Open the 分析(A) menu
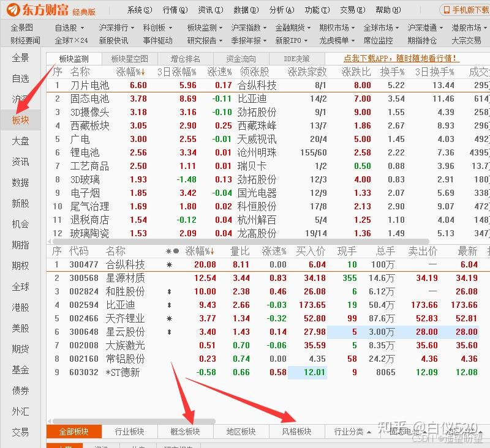 [282, 10]
